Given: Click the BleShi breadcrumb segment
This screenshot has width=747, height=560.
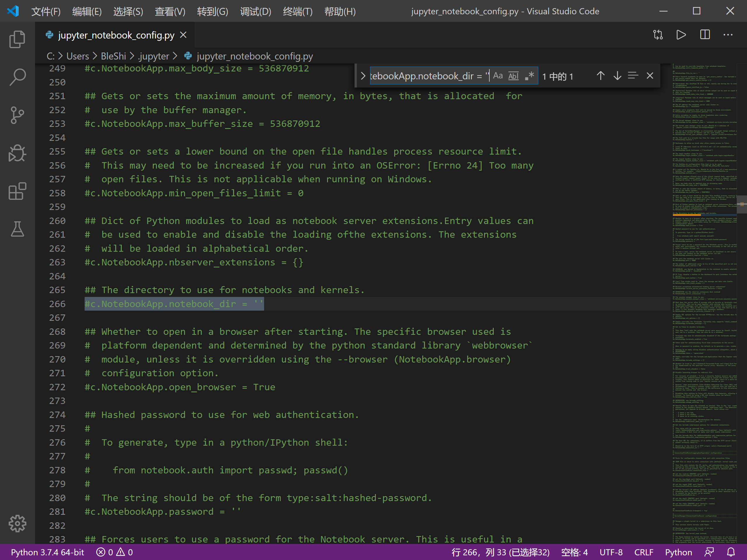Looking at the screenshot, I should [113, 56].
